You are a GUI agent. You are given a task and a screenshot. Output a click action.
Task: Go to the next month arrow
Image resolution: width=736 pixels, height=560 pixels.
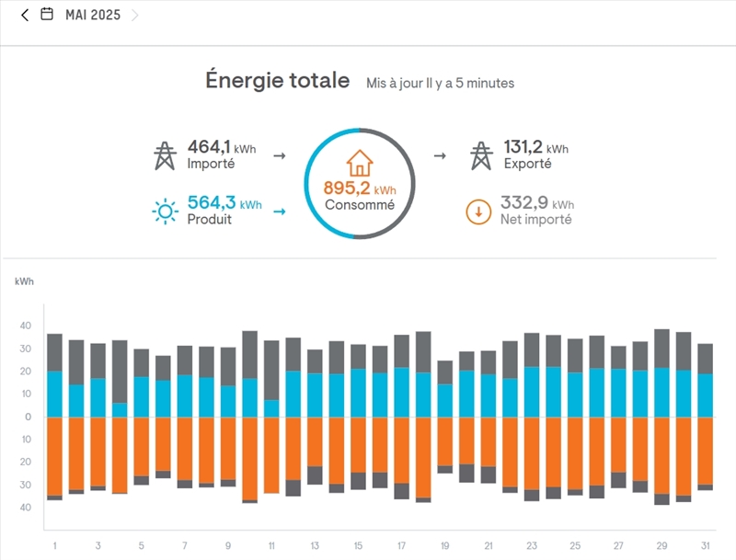point(135,15)
